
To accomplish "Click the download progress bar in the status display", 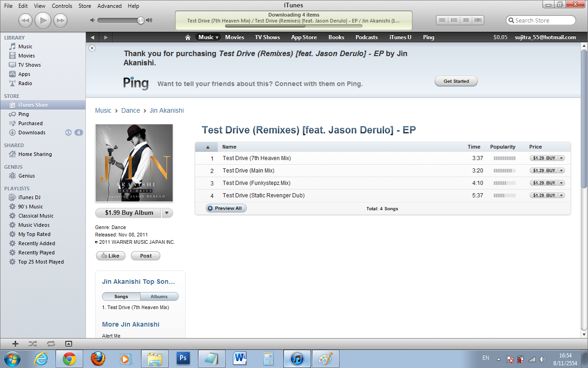I will point(293,26).
